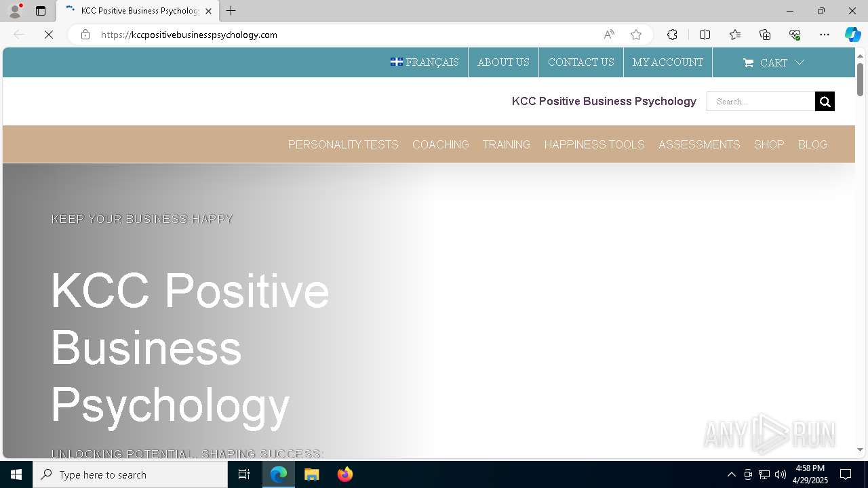Enable Read aloud for this page
Viewport: 868px width, 488px height.
click(609, 35)
